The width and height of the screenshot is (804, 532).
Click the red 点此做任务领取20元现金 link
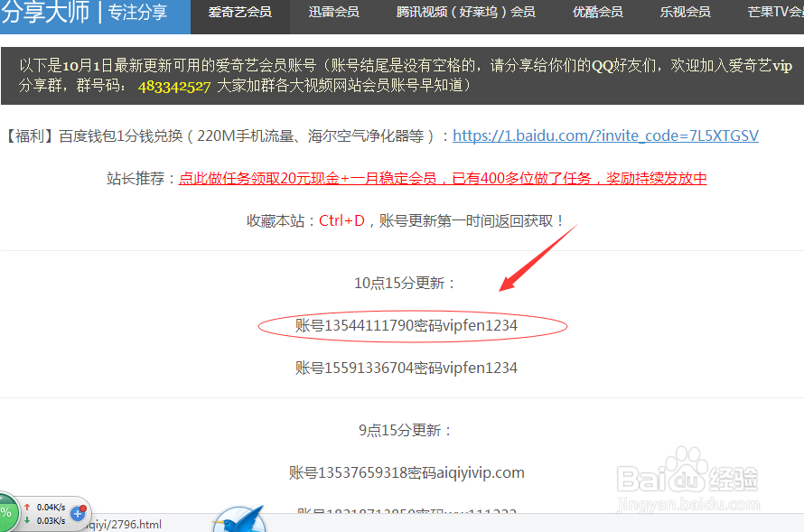(x=443, y=178)
